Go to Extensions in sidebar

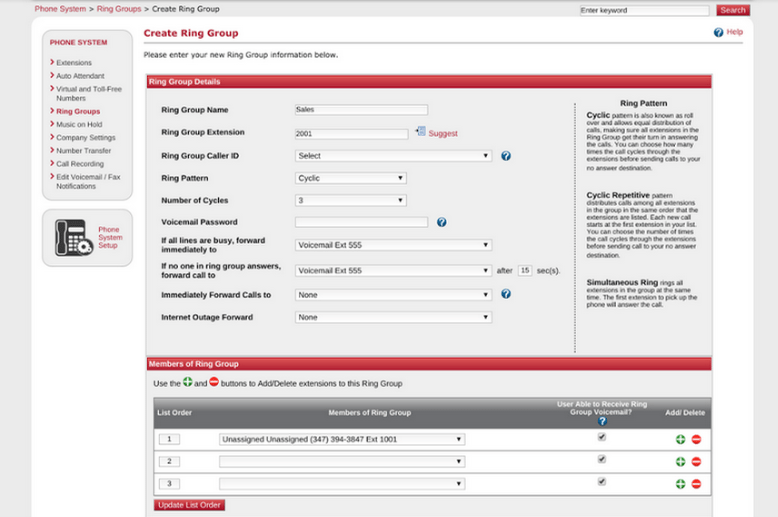coord(74,63)
